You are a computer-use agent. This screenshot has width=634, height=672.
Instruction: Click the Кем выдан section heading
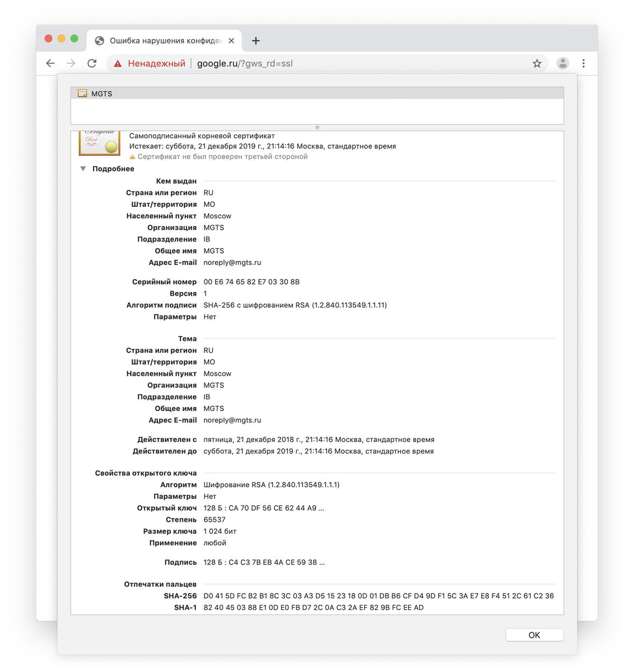coord(176,181)
